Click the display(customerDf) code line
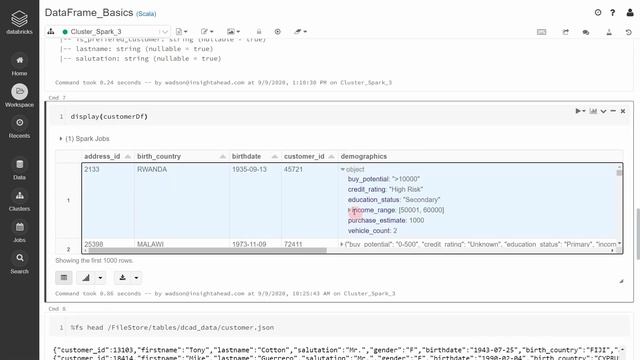Viewport: 640px width, 360px height. coord(109,117)
